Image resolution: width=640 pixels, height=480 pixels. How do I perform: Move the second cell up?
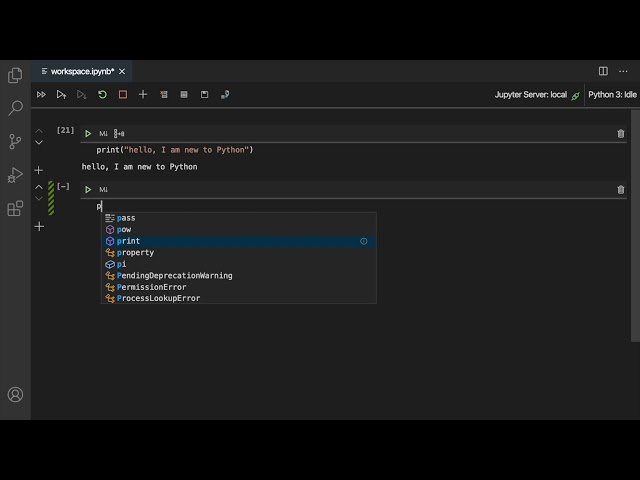click(39, 187)
